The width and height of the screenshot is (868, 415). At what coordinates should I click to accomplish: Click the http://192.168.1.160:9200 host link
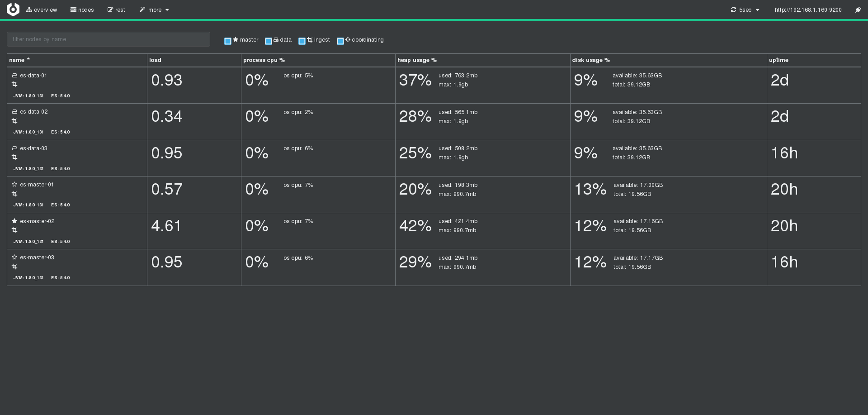point(808,10)
